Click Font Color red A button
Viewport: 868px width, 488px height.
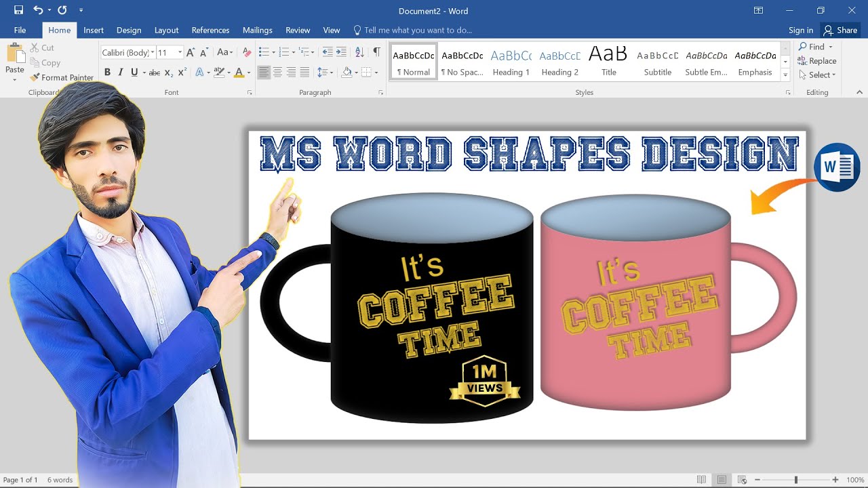pyautogui.click(x=239, y=73)
